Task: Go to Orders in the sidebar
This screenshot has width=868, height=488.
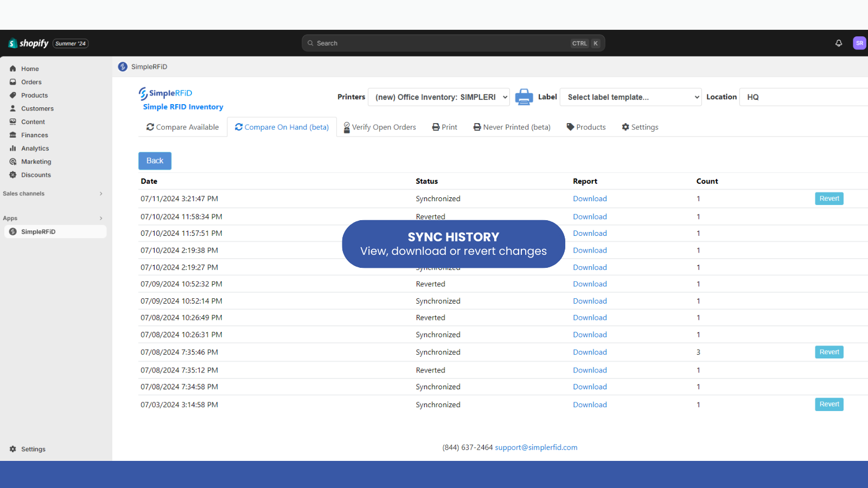Action: point(31,82)
